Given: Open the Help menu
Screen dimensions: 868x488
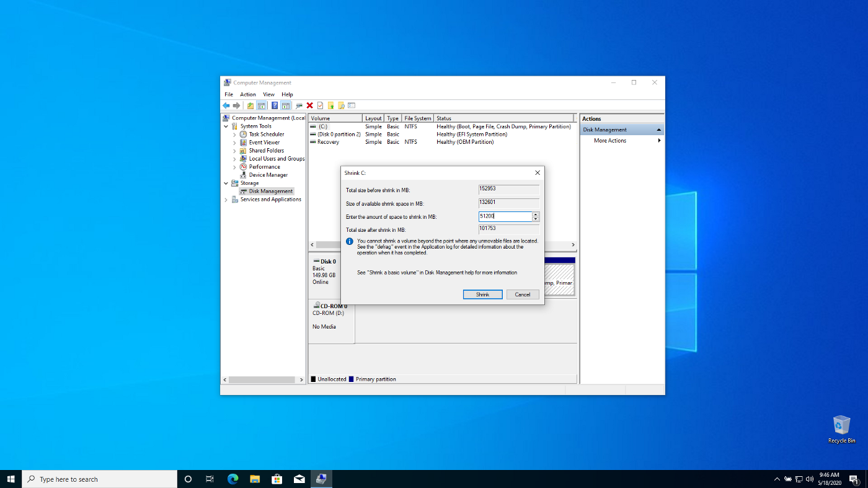Looking at the screenshot, I should (287, 94).
